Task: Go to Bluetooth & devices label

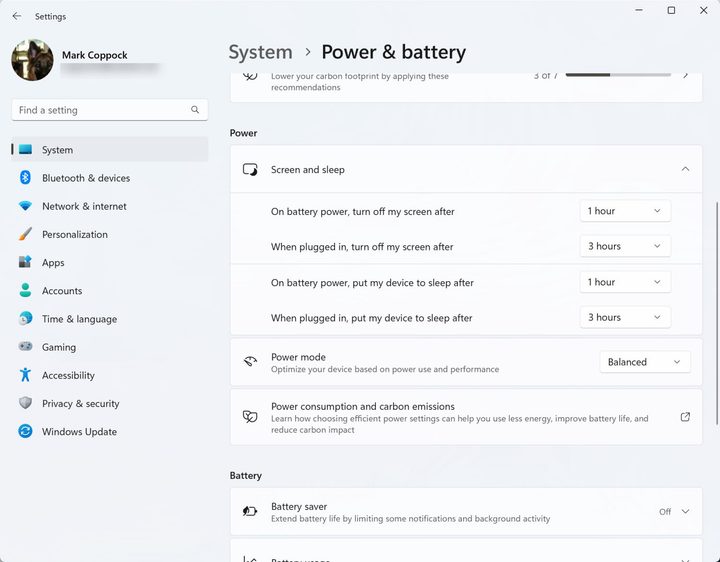Action: click(x=86, y=178)
